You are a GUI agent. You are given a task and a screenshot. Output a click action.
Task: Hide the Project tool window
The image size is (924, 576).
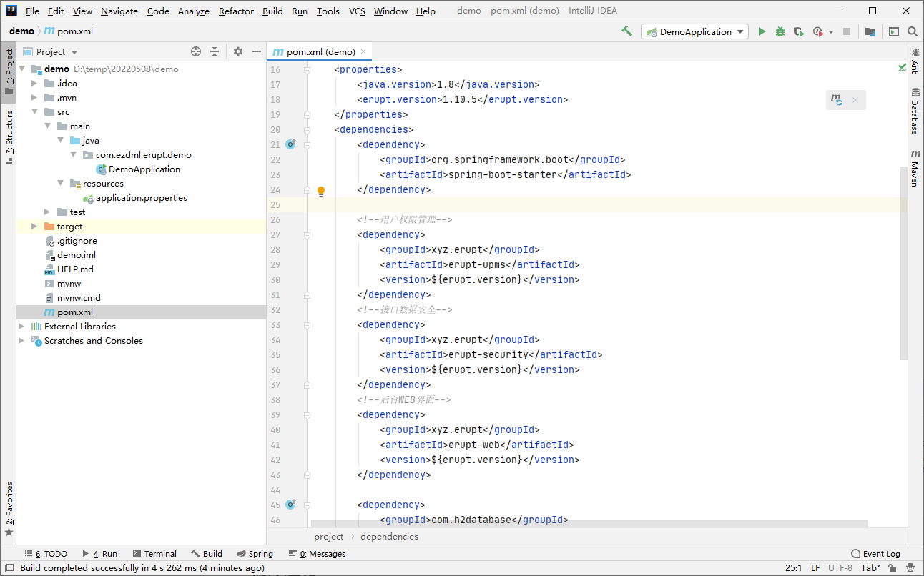(x=256, y=51)
